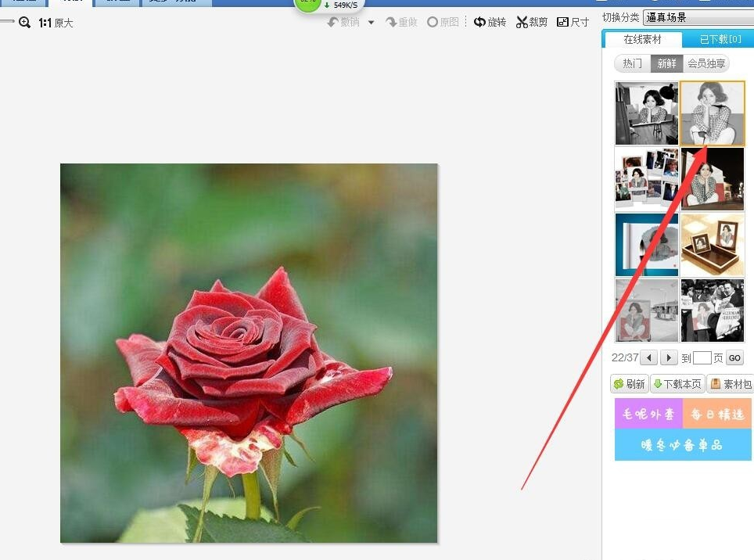Switch to the 在线素材 tab

(x=642, y=39)
